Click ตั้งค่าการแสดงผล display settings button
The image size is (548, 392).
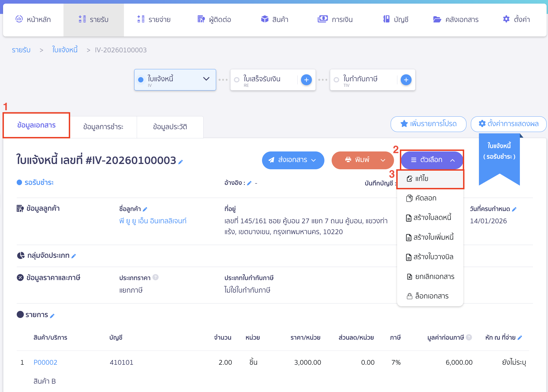tap(508, 124)
